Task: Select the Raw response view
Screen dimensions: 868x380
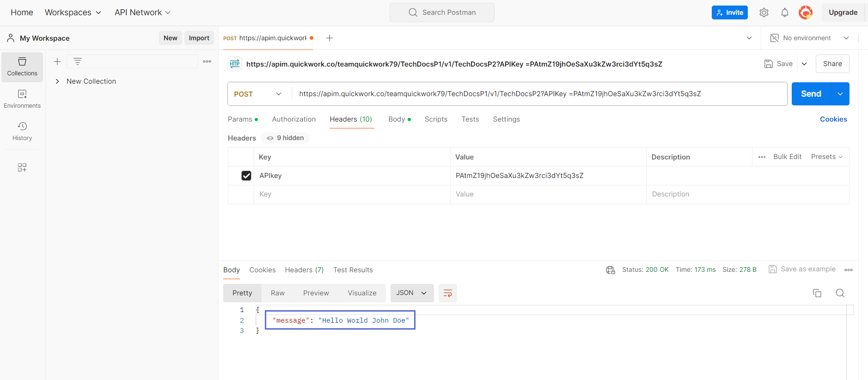Action: (x=278, y=293)
